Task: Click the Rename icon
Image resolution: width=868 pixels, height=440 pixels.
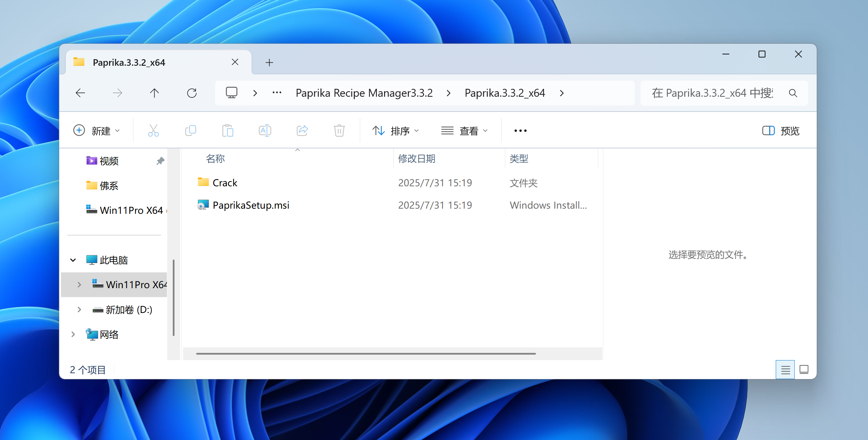Action: 265,131
